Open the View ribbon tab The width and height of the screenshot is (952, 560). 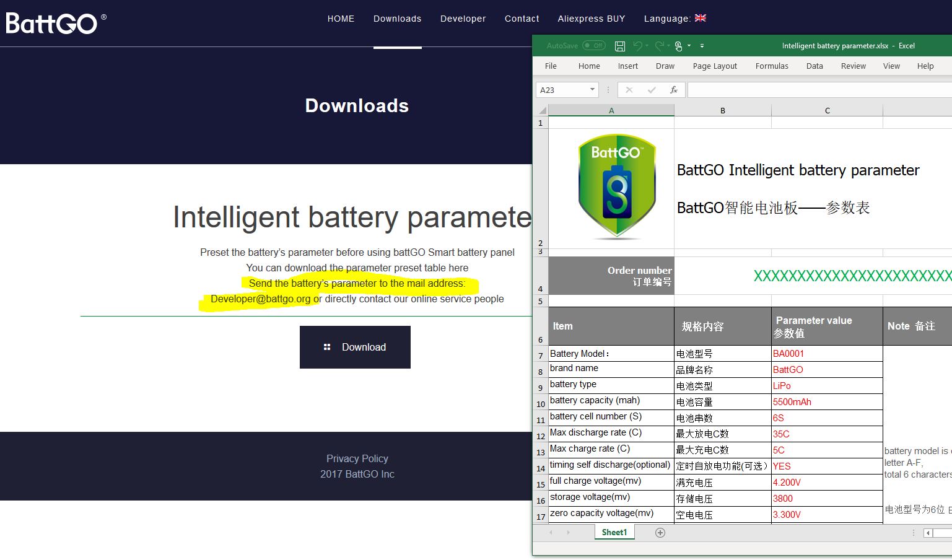click(x=891, y=66)
